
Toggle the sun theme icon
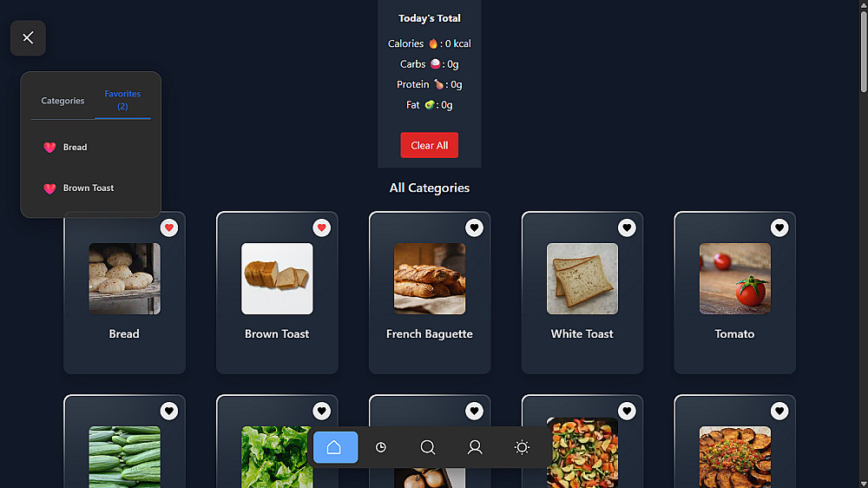pos(522,447)
